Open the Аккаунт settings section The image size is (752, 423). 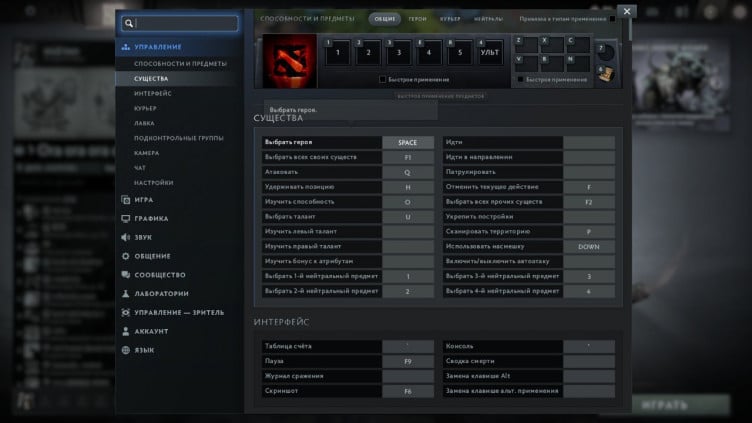[x=150, y=331]
